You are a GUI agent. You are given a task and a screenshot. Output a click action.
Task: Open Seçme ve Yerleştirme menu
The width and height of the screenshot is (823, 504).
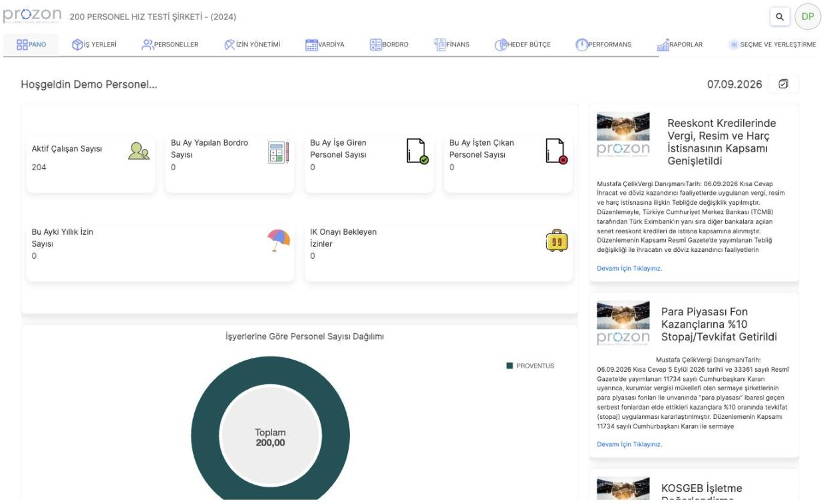click(772, 45)
